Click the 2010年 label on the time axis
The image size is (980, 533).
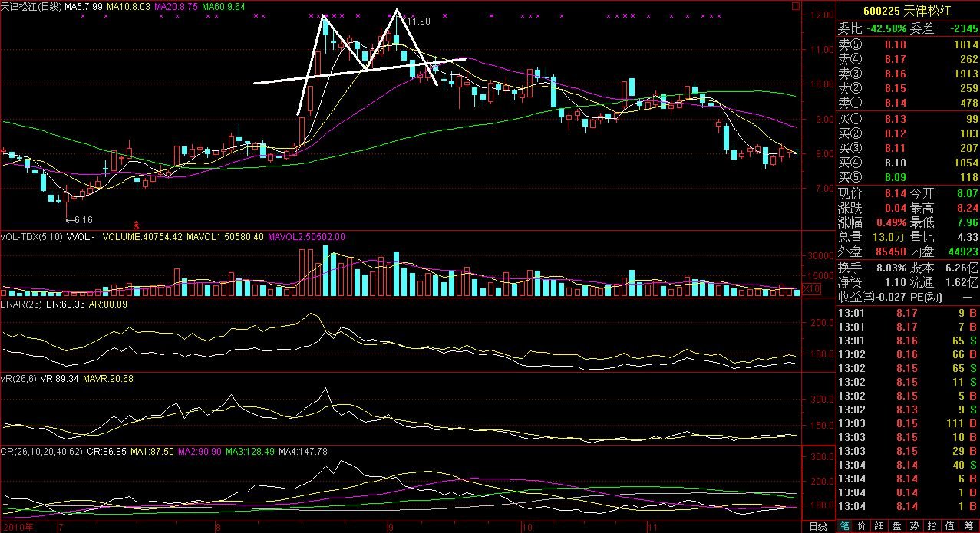(x=17, y=527)
